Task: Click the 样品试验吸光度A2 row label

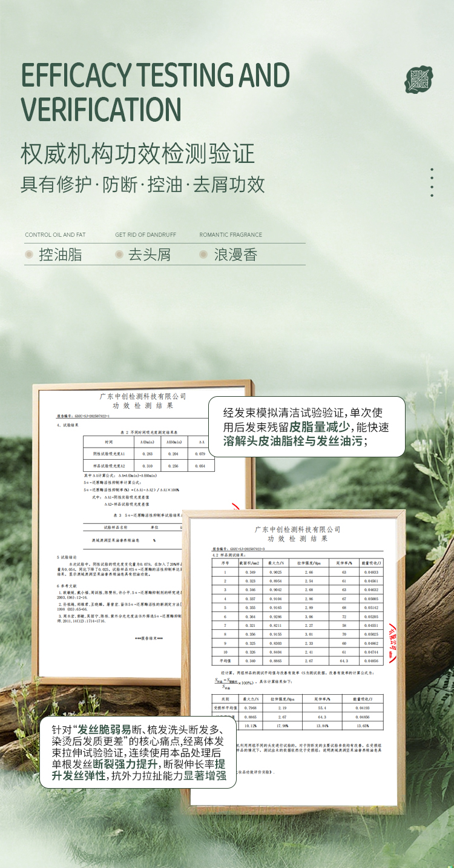Action: pos(108,466)
